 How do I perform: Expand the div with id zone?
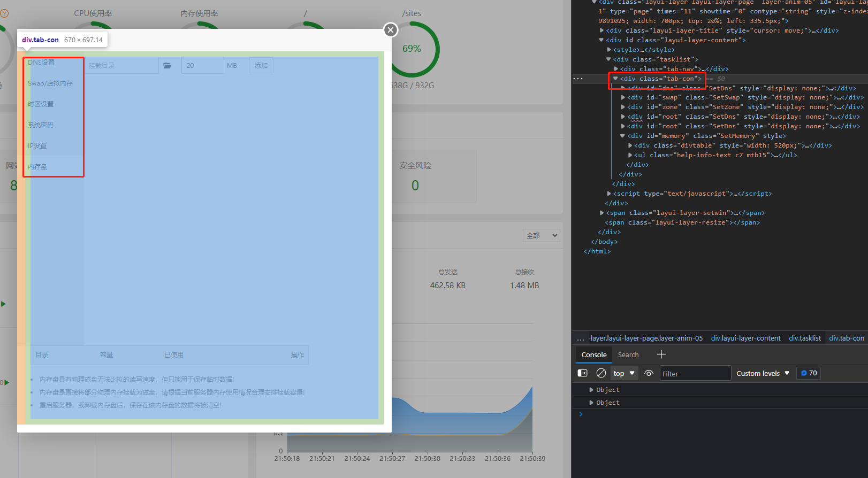623,107
